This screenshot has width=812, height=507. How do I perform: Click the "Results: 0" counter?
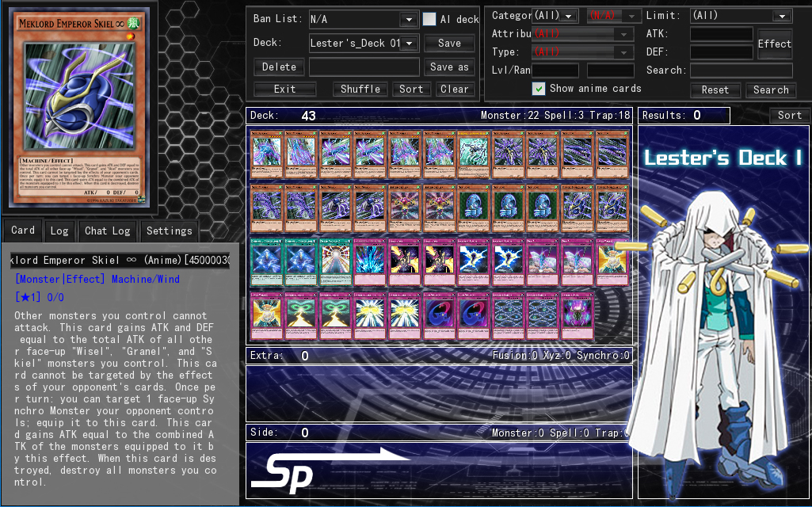click(684, 116)
